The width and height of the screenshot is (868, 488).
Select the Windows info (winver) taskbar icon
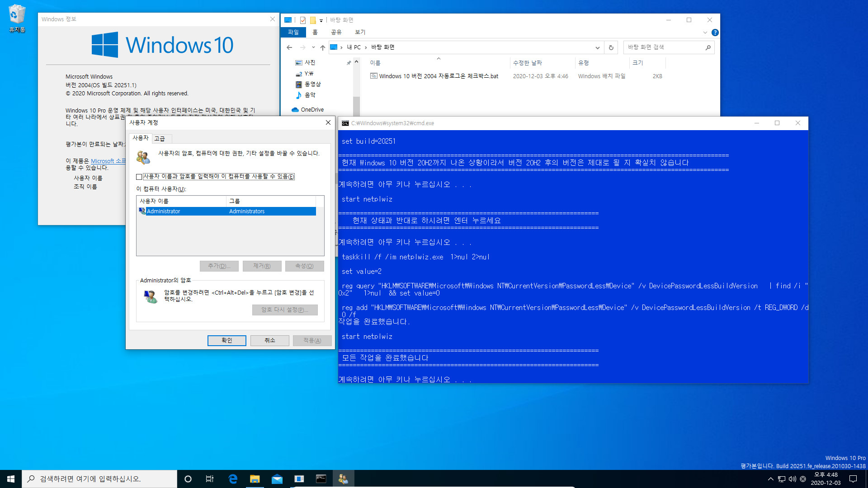click(299, 479)
